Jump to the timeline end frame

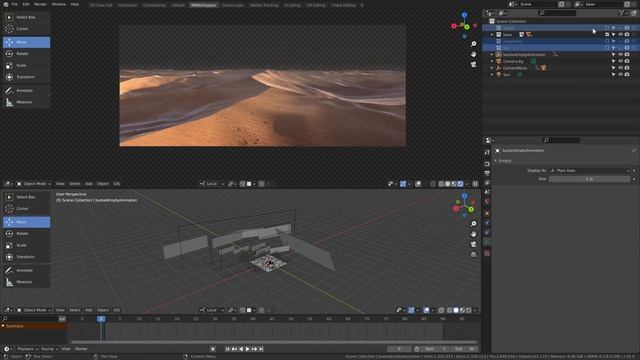(x=261, y=349)
